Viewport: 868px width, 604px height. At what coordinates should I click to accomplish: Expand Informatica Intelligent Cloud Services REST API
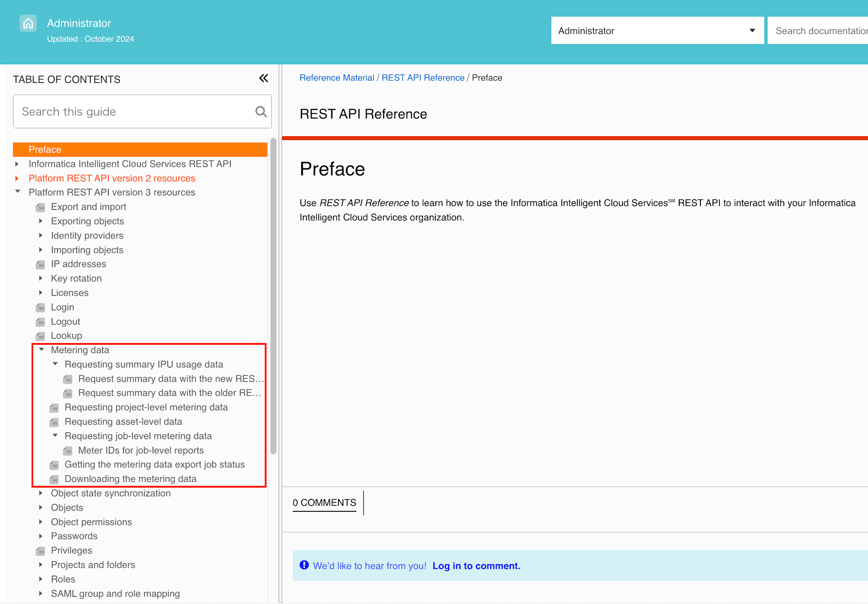click(x=17, y=164)
